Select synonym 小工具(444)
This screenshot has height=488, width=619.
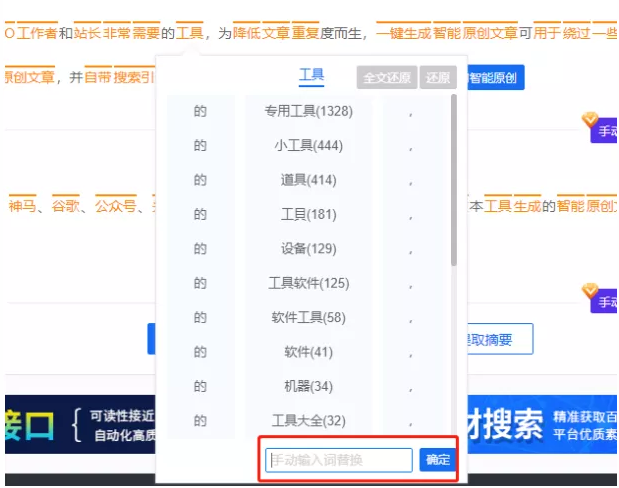(308, 146)
